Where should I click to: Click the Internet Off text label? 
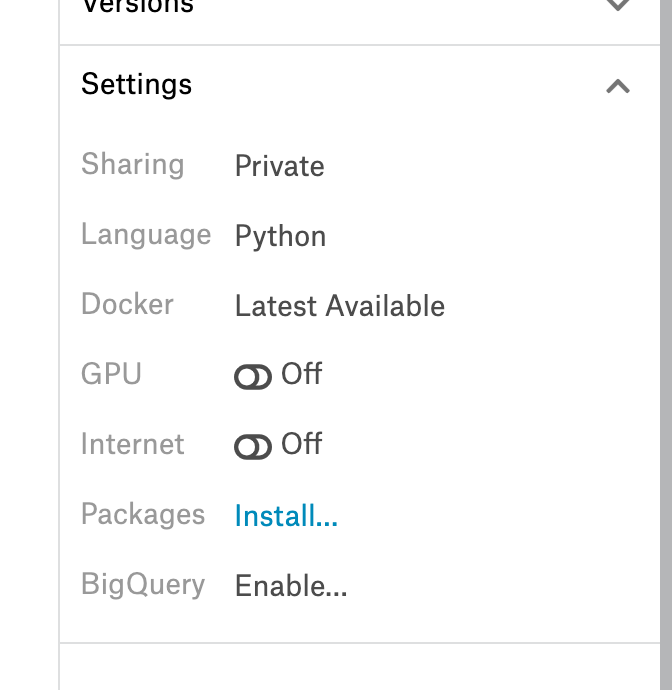tap(301, 444)
